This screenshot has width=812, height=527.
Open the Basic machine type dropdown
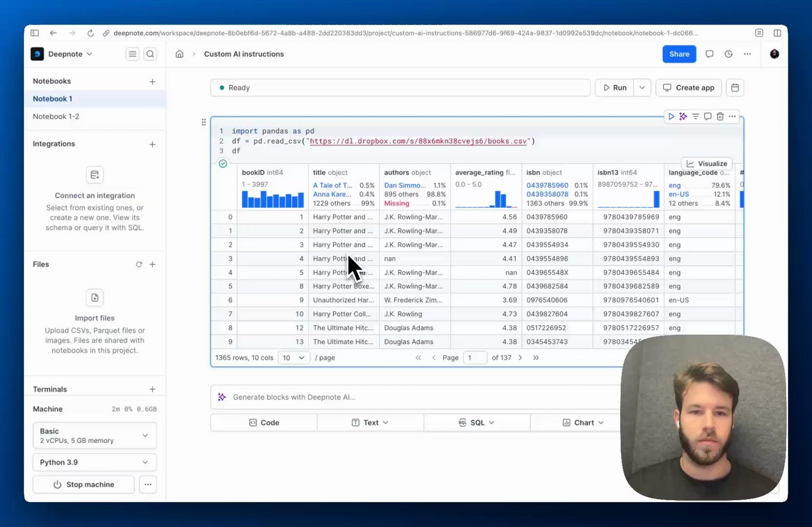tap(95, 436)
